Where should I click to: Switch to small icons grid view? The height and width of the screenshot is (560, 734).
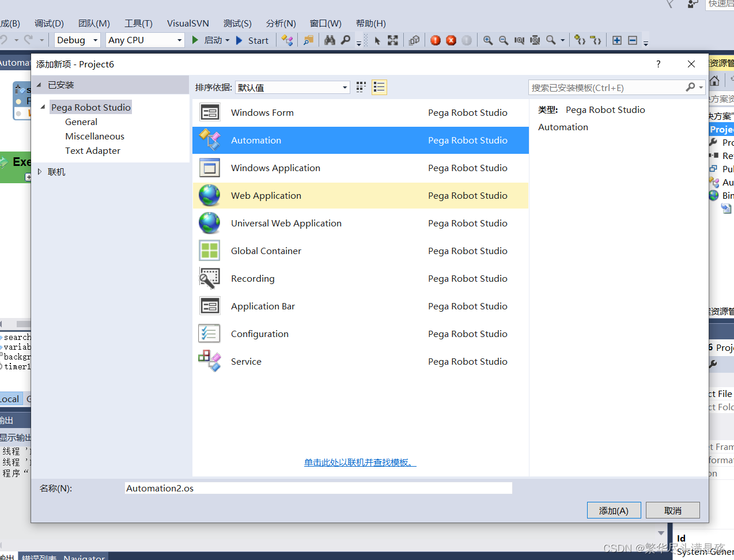tap(361, 87)
